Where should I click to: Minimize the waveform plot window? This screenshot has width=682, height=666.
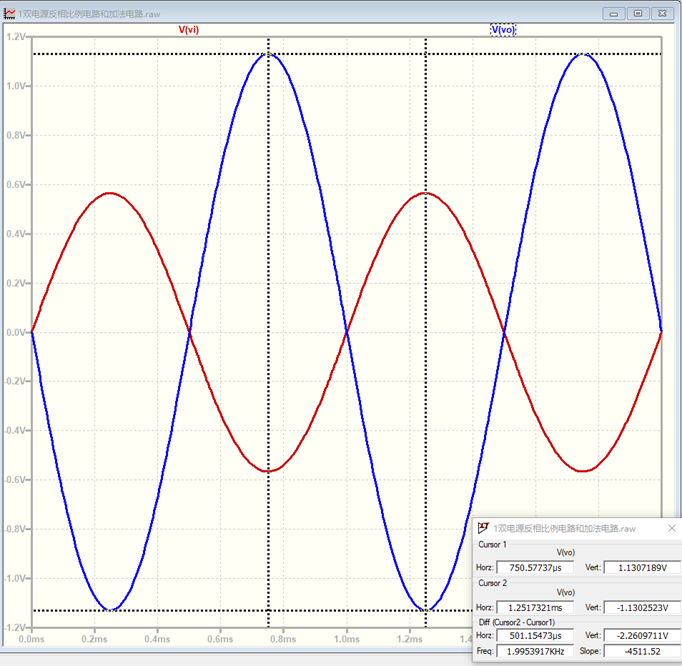click(x=614, y=13)
